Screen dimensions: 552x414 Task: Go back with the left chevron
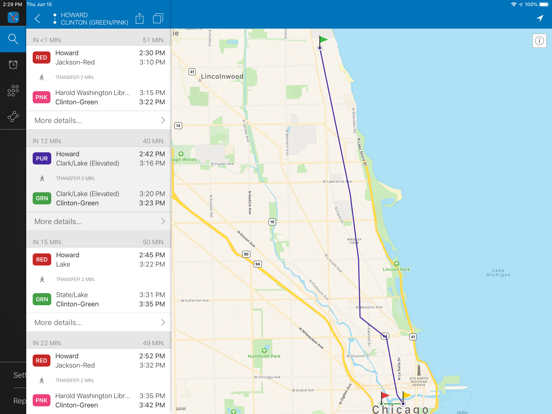(x=38, y=18)
